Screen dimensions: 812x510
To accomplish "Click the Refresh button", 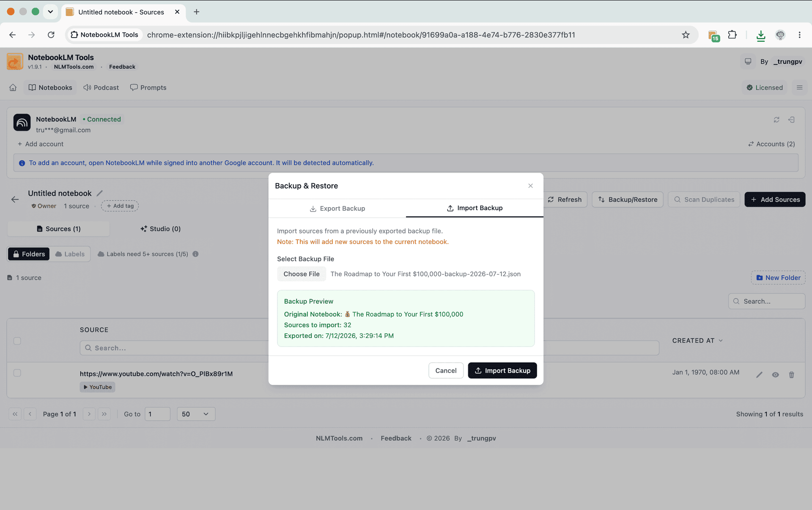I will coord(565,200).
